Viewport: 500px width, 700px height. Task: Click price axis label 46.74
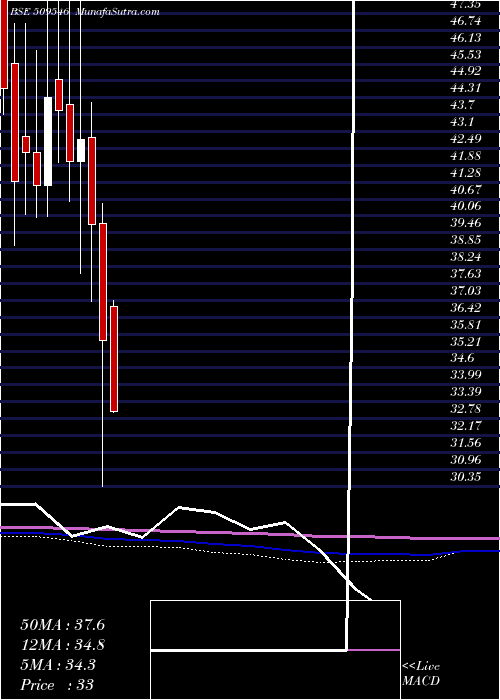point(466,21)
